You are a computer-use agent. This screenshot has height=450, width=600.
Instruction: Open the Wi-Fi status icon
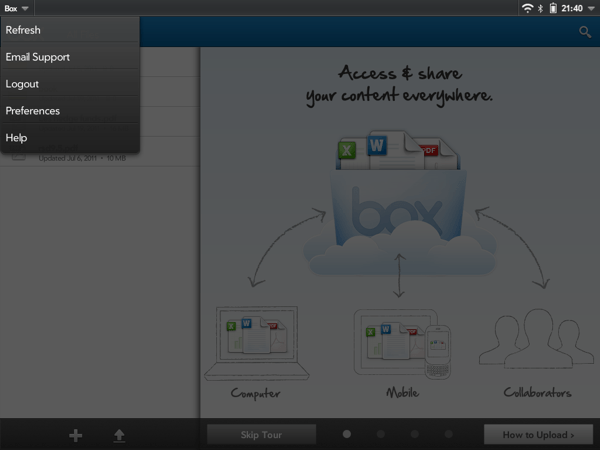click(527, 8)
